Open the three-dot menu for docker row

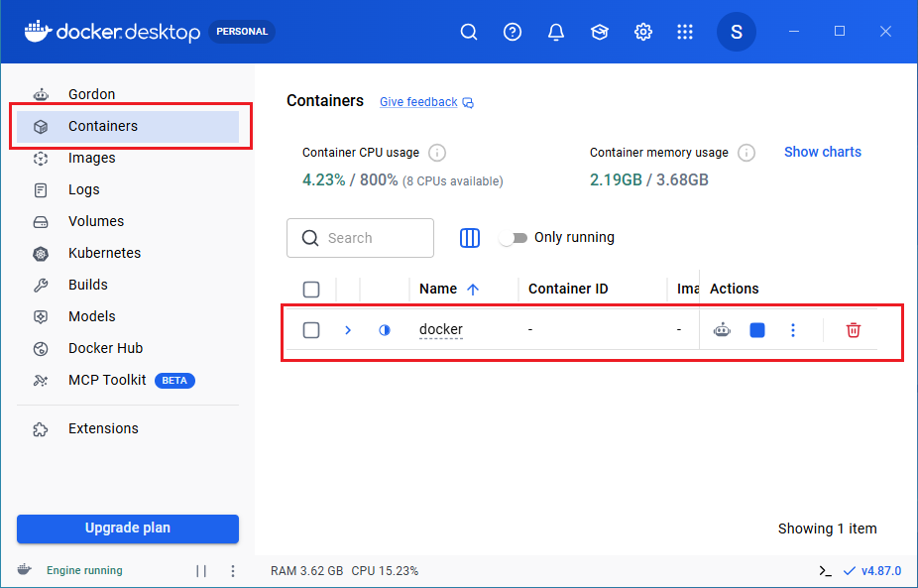coord(793,330)
